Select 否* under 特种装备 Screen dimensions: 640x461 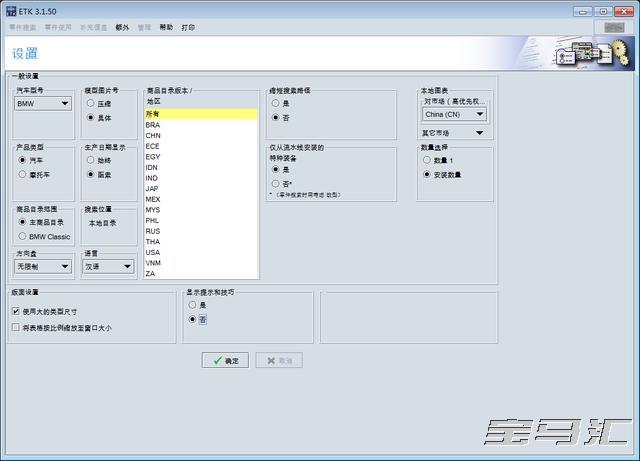tap(276, 183)
